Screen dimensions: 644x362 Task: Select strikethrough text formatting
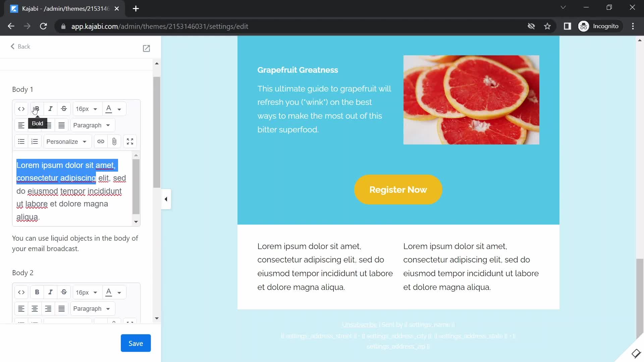click(64, 109)
